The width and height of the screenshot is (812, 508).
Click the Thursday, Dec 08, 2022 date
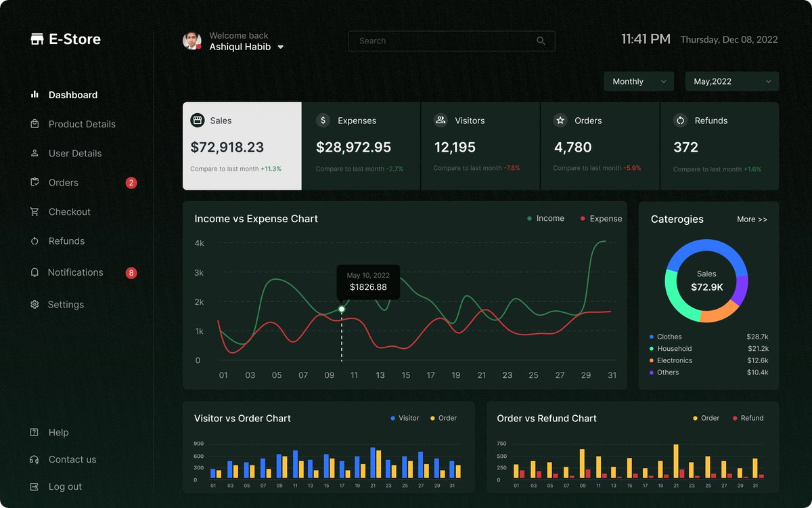point(729,40)
